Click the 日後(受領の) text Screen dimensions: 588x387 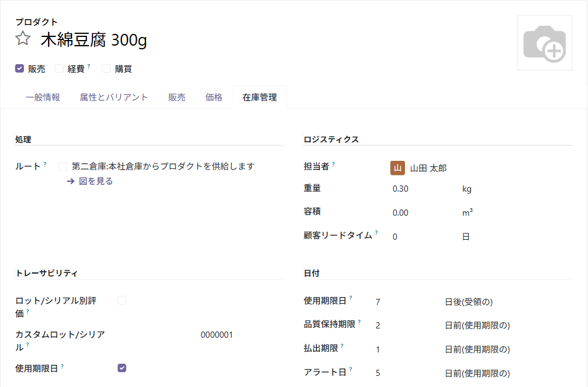click(x=469, y=302)
